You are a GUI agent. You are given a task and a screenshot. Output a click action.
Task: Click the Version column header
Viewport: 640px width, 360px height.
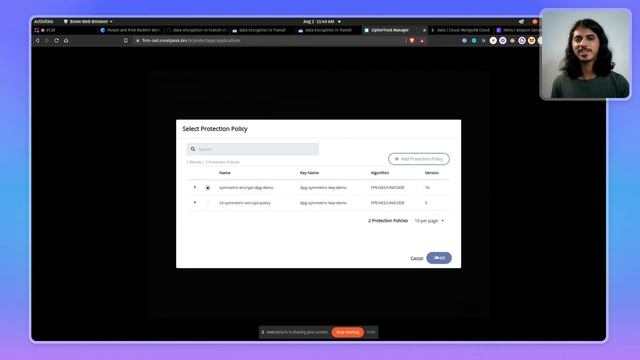pyautogui.click(x=432, y=173)
